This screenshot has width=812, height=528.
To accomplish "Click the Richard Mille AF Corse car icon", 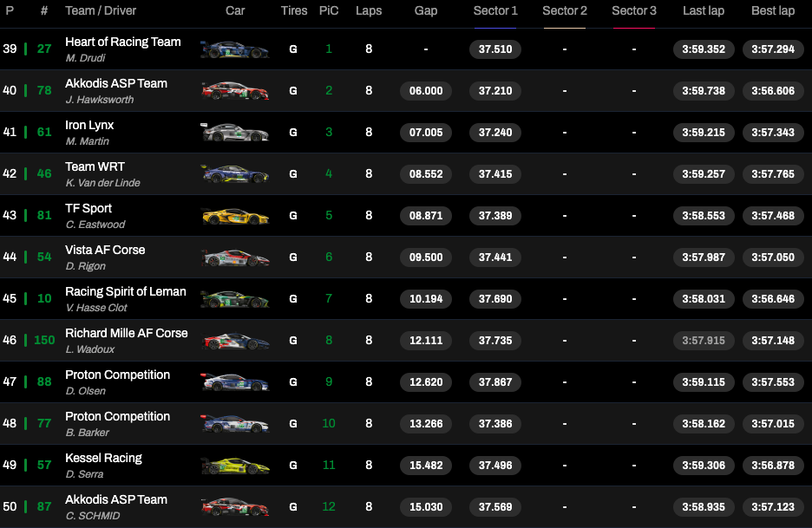I will 235,341.
